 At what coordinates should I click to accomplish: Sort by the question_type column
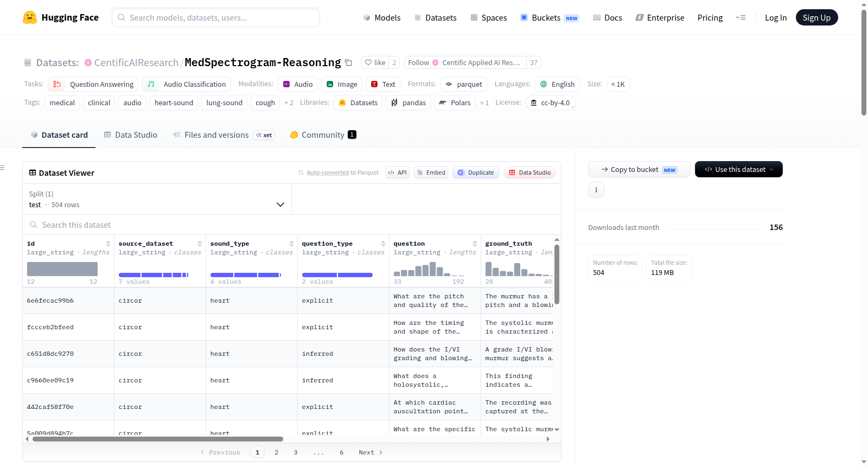point(383,244)
